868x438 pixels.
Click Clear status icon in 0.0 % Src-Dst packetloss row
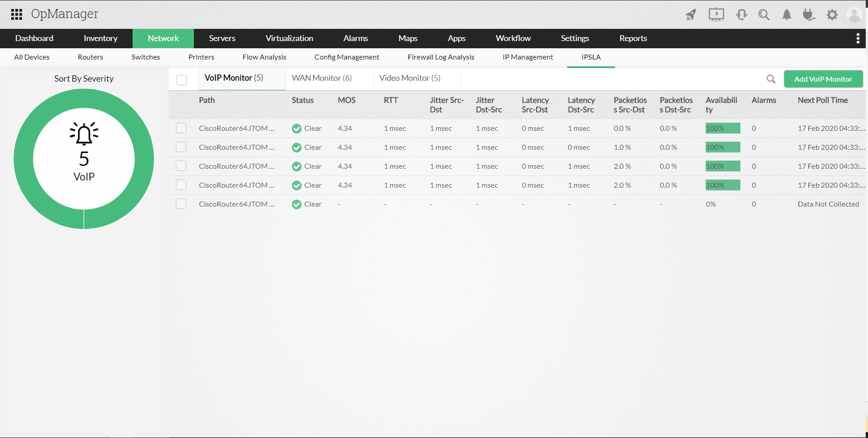coord(297,129)
